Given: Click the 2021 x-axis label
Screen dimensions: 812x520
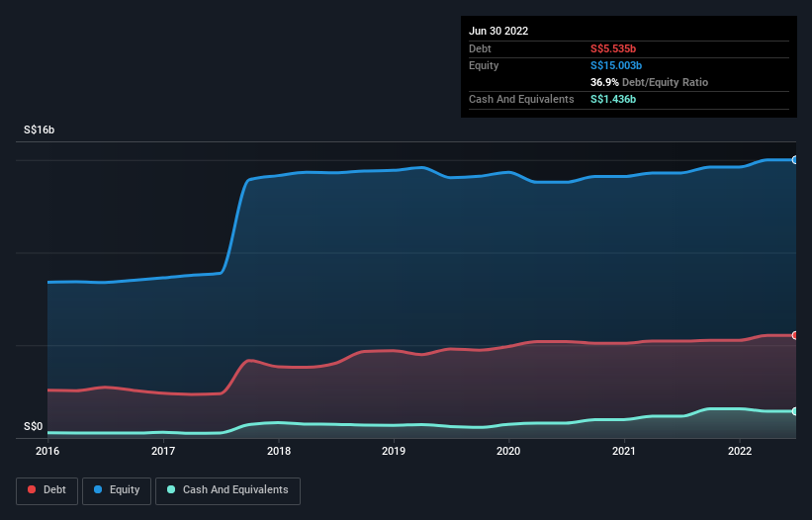Looking at the screenshot, I should (x=624, y=451).
